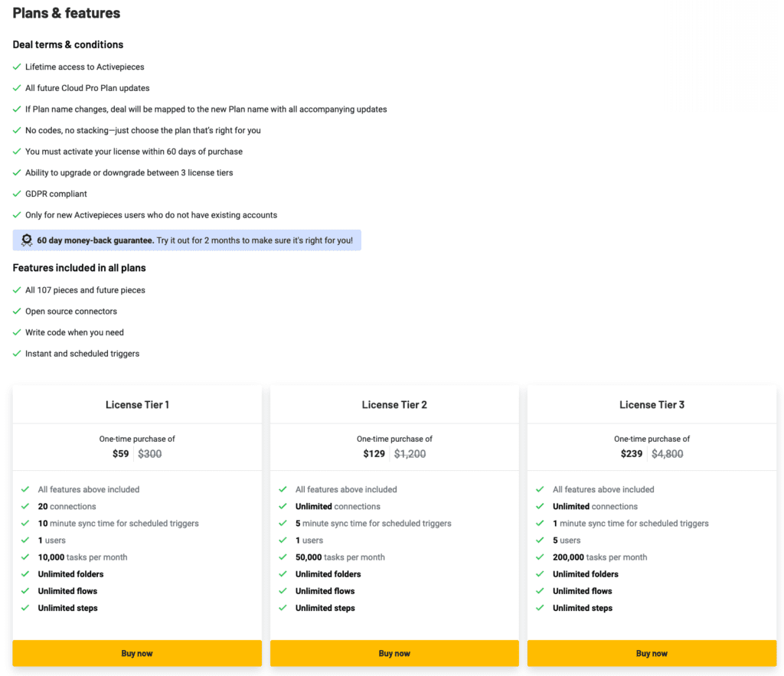Click the checkmark beside Instant and scheduled triggers
Screen dimensions: 784x676
17,354
